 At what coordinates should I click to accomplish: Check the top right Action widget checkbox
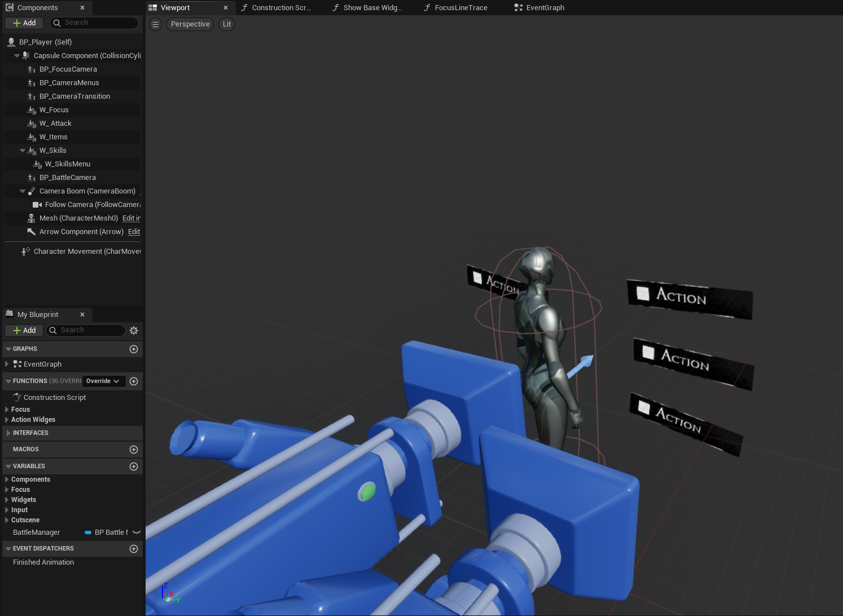(643, 293)
